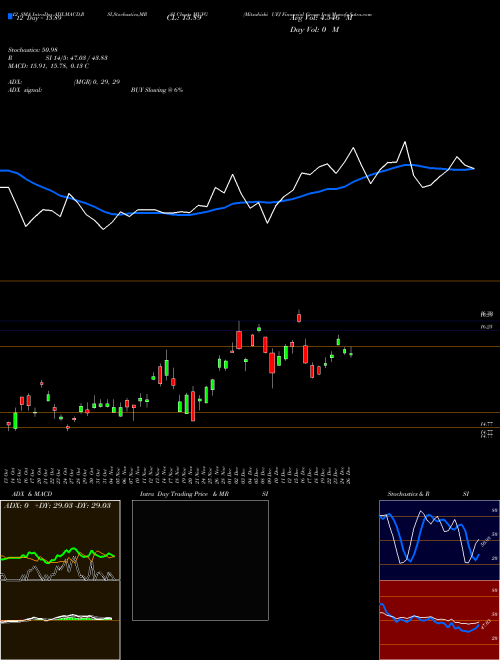Click the "ADX: 0 +DY: 29.03 -DY: 29.03" header
Viewport: 500px width, 660px height.
click(57, 505)
